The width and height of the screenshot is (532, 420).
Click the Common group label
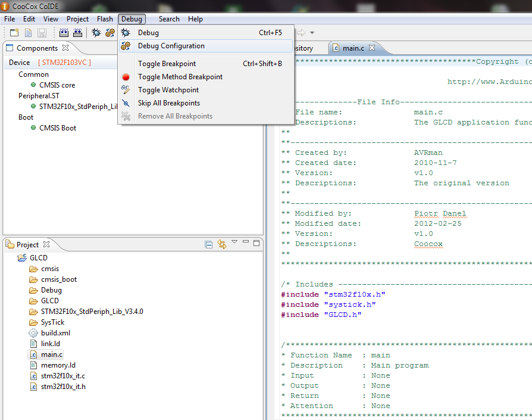point(33,74)
